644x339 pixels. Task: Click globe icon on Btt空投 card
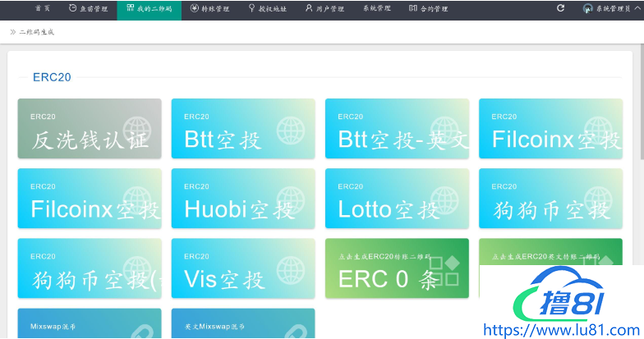click(x=291, y=131)
